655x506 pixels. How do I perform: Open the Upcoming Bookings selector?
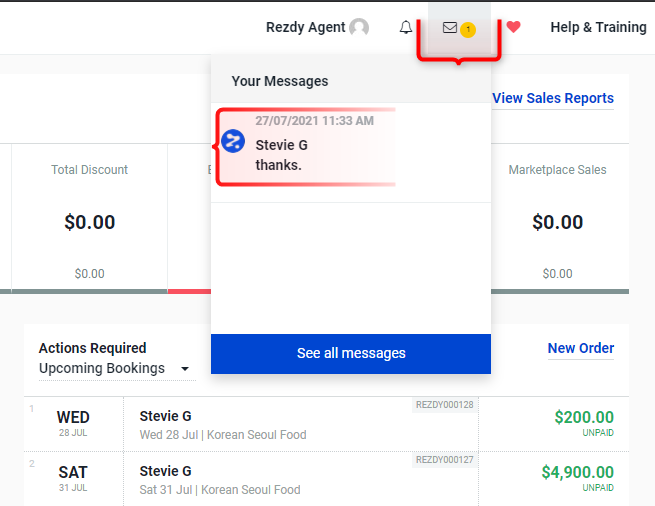point(117,369)
